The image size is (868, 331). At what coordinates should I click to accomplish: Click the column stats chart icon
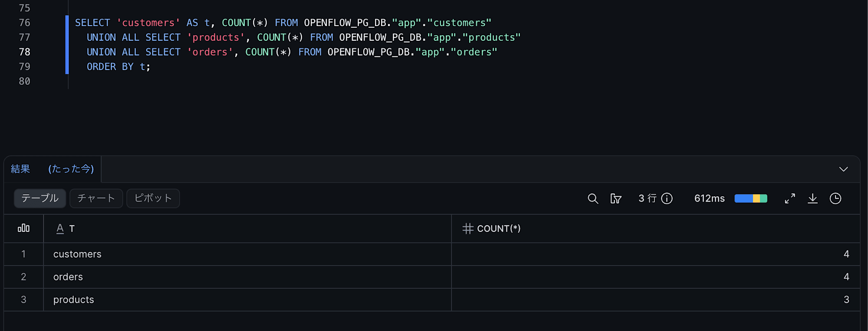click(23, 228)
